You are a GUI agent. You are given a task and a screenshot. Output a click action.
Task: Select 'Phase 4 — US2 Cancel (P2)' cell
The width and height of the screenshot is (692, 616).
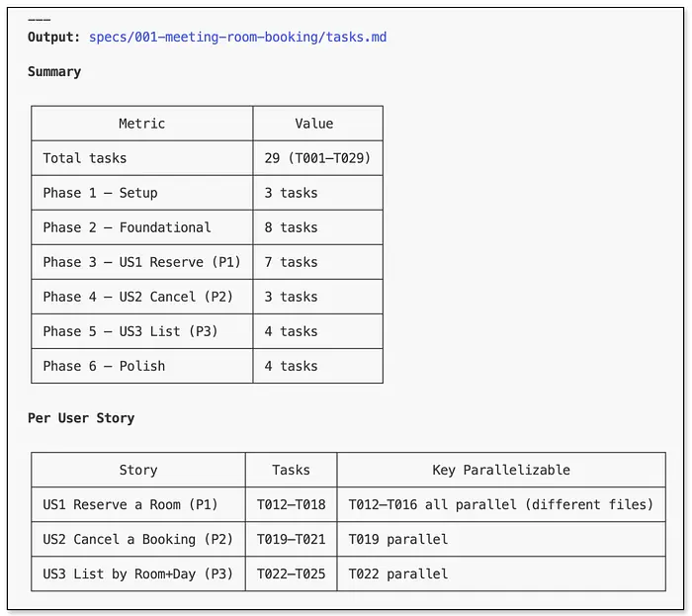coord(141,297)
